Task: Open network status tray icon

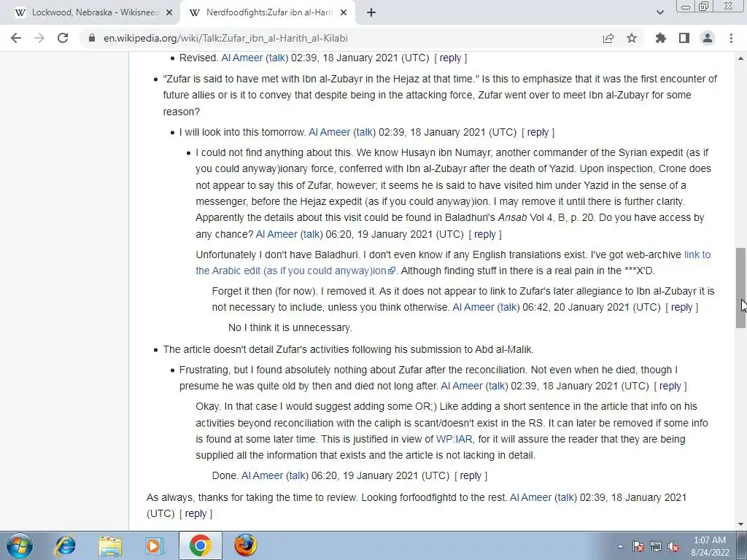Action: 656,546
